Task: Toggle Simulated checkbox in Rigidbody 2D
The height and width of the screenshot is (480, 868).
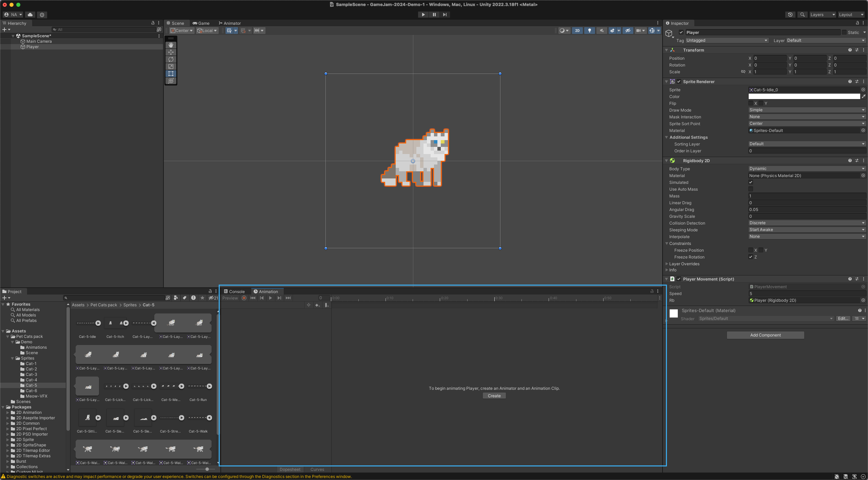Action: point(751,182)
